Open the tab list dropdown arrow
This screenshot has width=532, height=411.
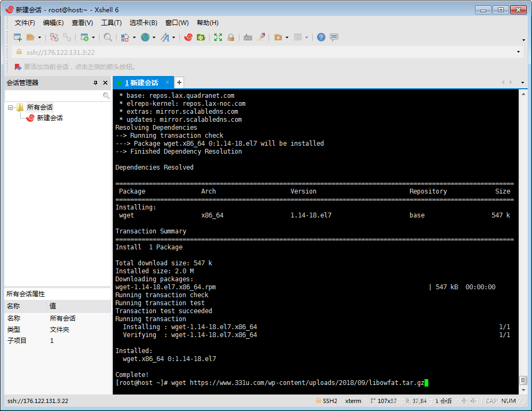tap(522, 82)
